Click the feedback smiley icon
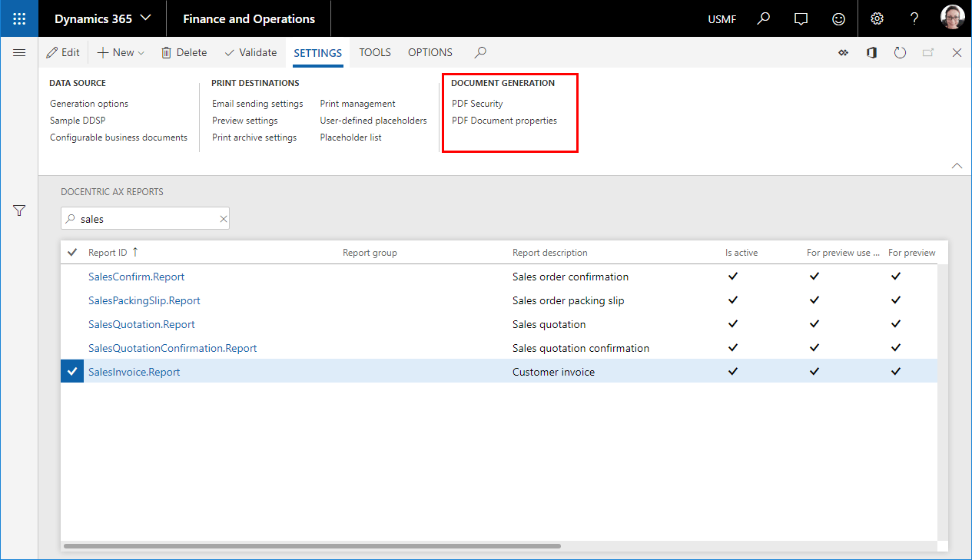This screenshot has height=560, width=972. (839, 18)
